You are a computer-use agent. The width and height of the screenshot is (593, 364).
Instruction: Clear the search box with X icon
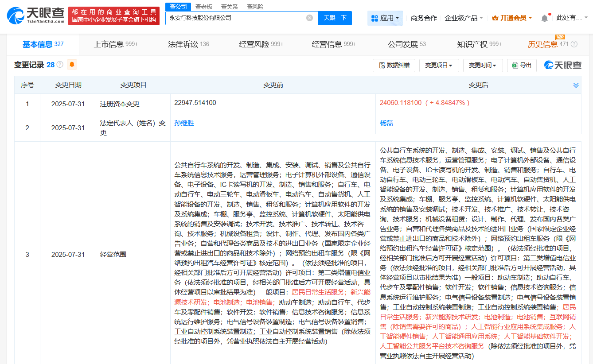point(309,18)
